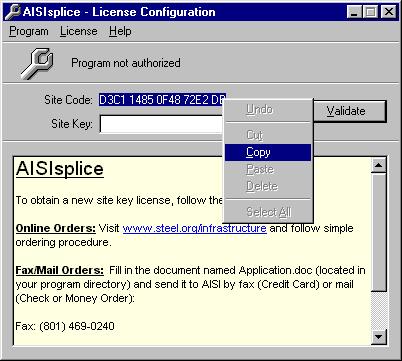Choose Delete in the context menu
This screenshot has width=402, height=361.
[268, 186]
